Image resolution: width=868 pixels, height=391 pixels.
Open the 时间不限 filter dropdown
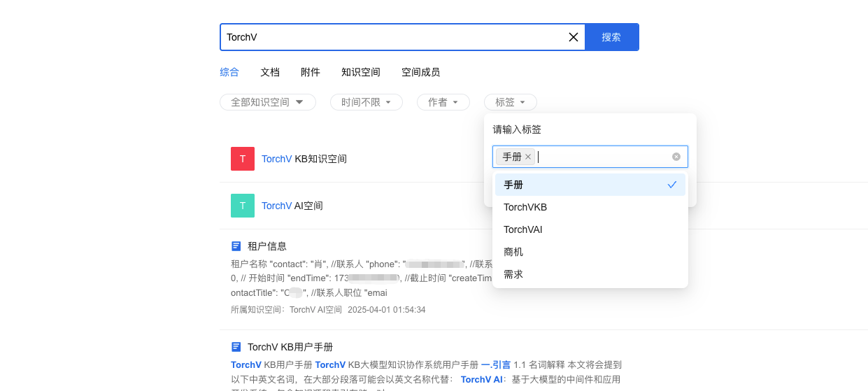[x=367, y=102]
